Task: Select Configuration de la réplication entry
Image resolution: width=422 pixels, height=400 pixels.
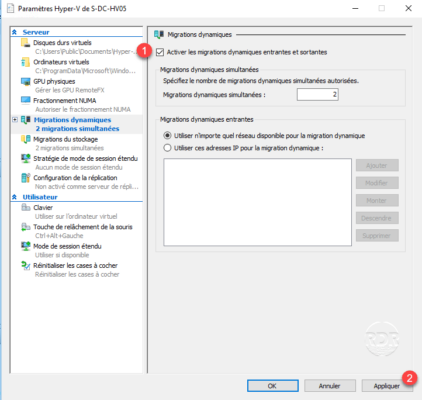Action: (x=75, y=178)
